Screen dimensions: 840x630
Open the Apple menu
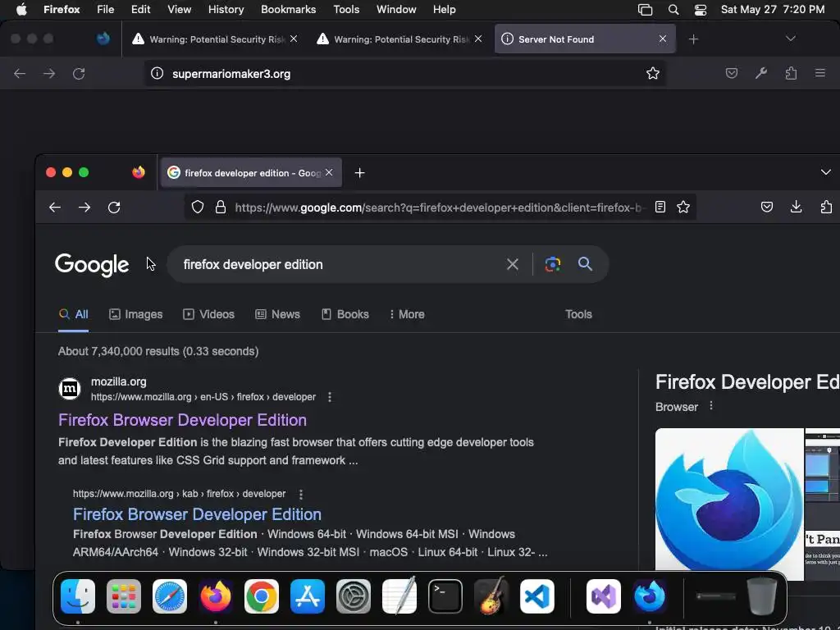[21, 10]
